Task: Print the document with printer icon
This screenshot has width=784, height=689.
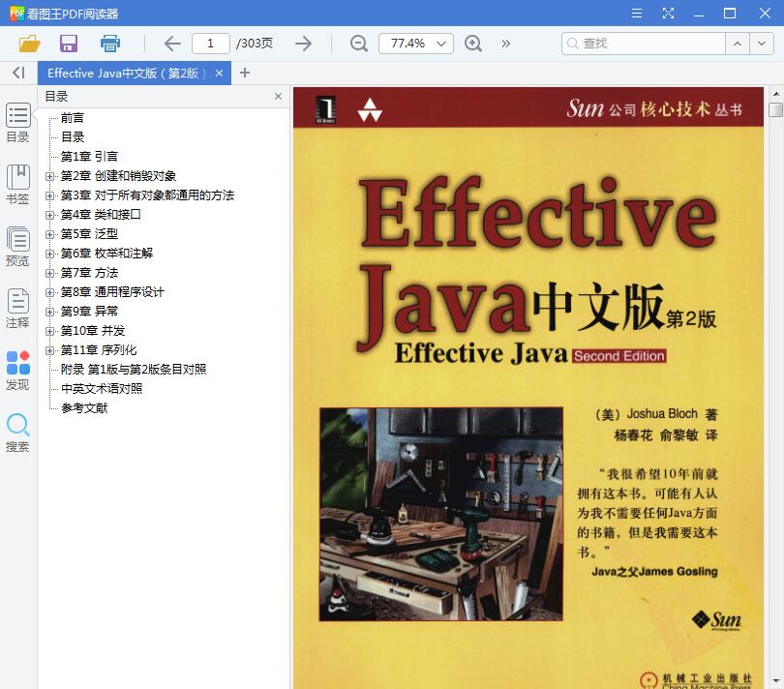Action: (110, 44)
